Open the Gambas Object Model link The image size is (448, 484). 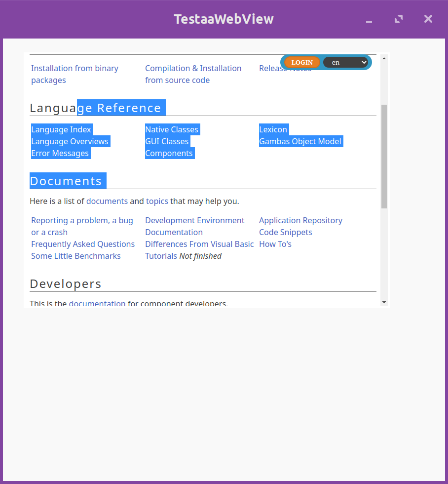pos(300,141)
